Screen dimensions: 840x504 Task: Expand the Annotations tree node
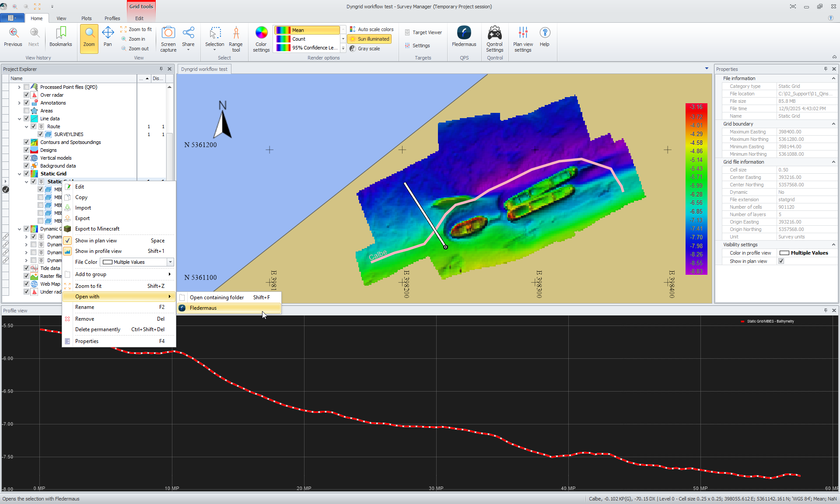19,103
